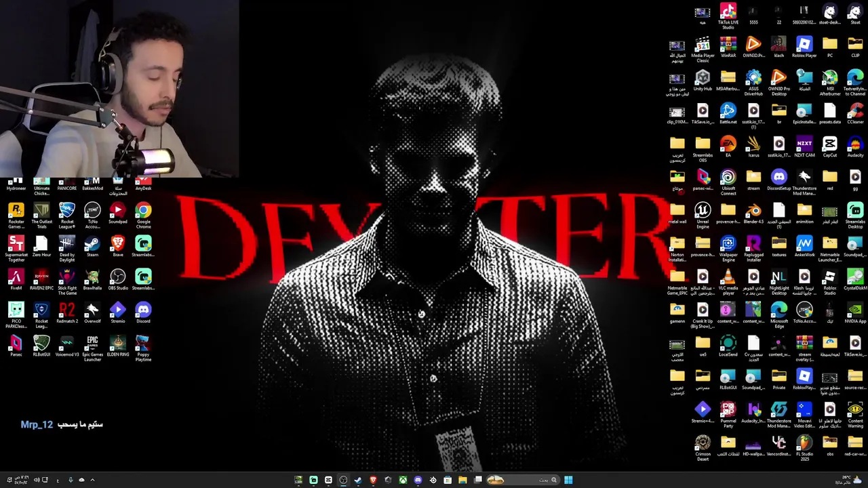Open Overwolf desktop icon
Viewport: 868px width, 488px height.
click(x=92, y=312)
